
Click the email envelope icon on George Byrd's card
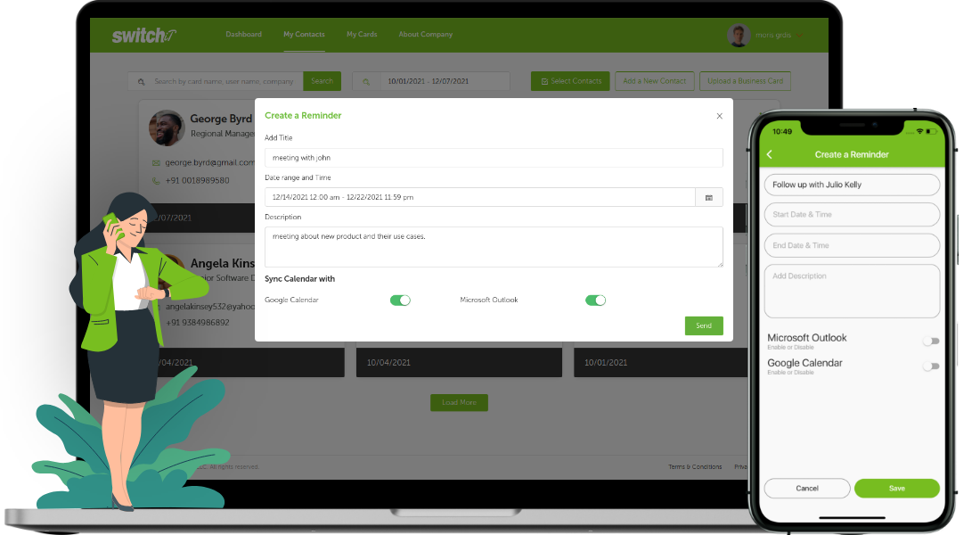click(x=154, y=163)
